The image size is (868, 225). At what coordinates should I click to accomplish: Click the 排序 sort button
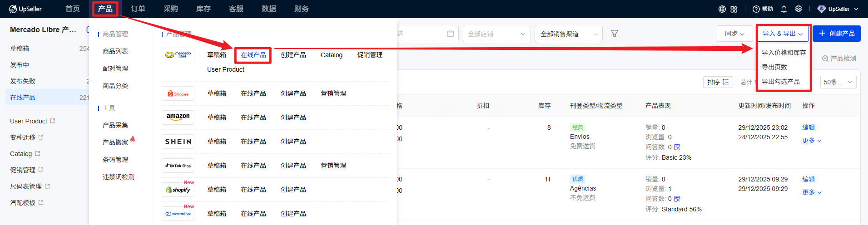coord(718,82)
